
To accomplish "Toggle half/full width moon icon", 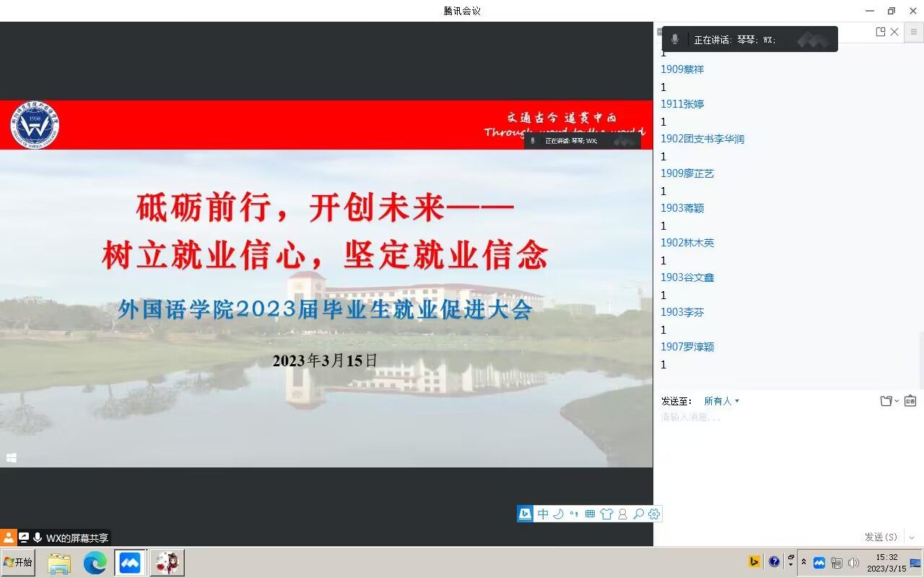I will [x=558, y=514].
